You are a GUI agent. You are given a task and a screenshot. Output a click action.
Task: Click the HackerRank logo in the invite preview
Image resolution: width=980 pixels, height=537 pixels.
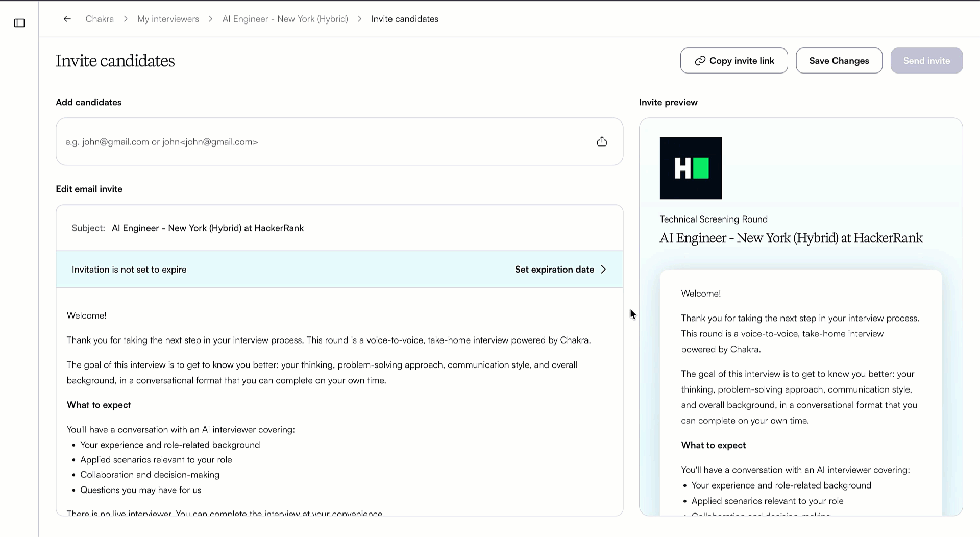[691, 168]
